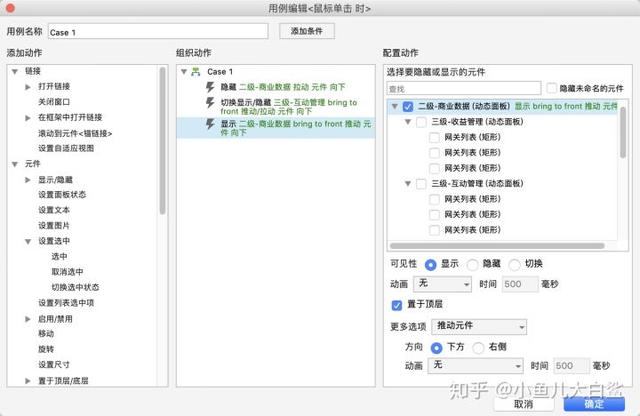Check the 三级-收益管理 (动态面板) checkbox
640x416 pixels.
[x=421, y=122]
